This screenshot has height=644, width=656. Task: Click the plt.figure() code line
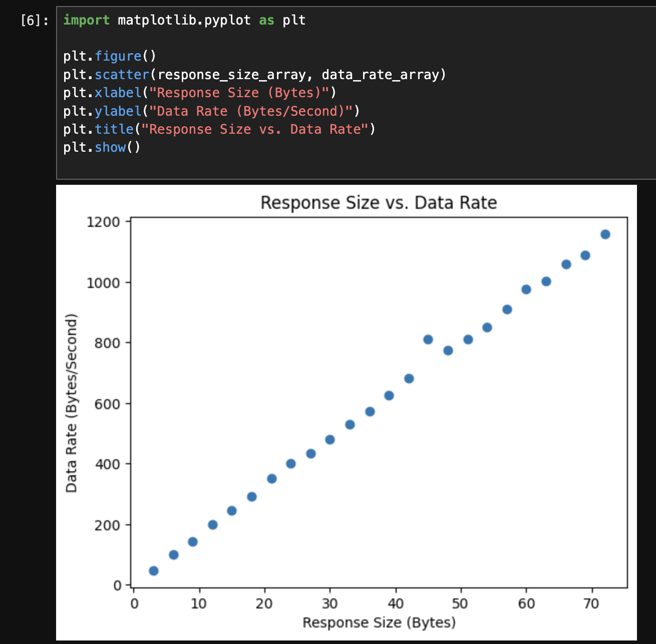110,57
